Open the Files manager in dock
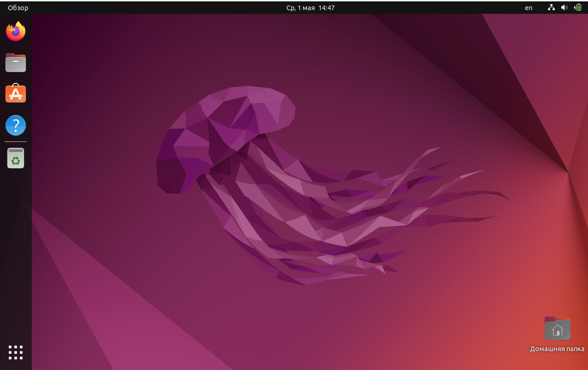 tap(16, 63)
